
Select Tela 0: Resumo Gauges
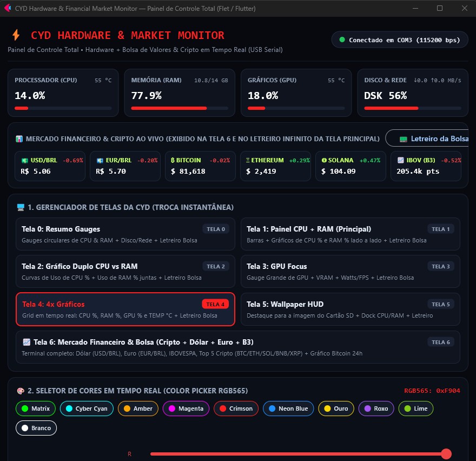pos(125,234)
